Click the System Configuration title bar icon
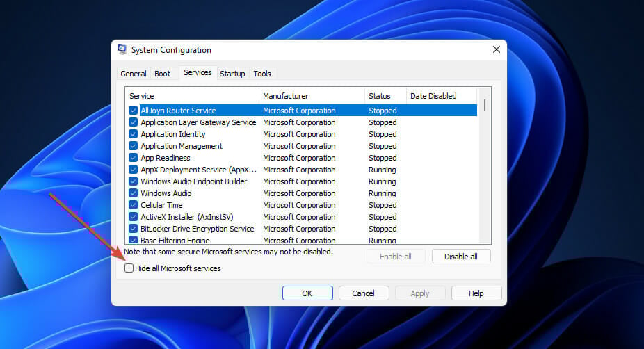The height and width of the screenshot is (349, 644). [122, 50]
